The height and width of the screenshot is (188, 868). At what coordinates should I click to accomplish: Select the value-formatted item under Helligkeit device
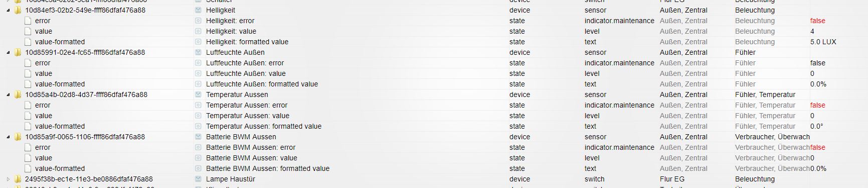(60, 42)
